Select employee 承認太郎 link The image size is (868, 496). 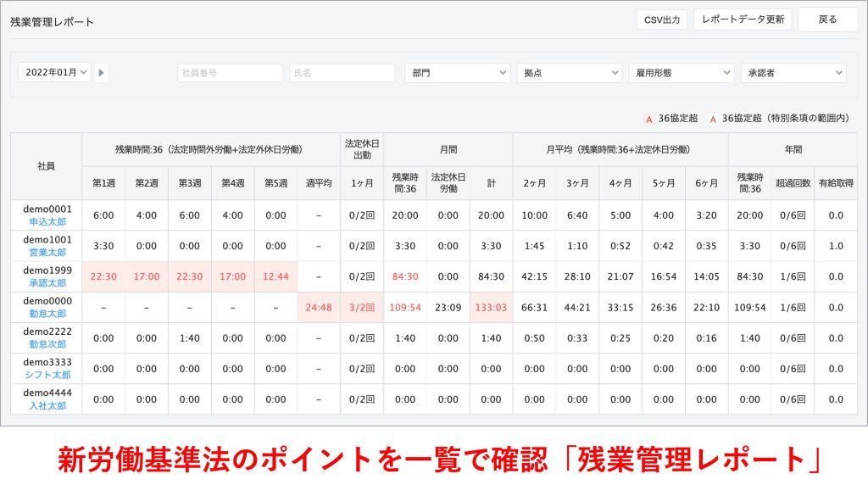click(x=47, y=283)
